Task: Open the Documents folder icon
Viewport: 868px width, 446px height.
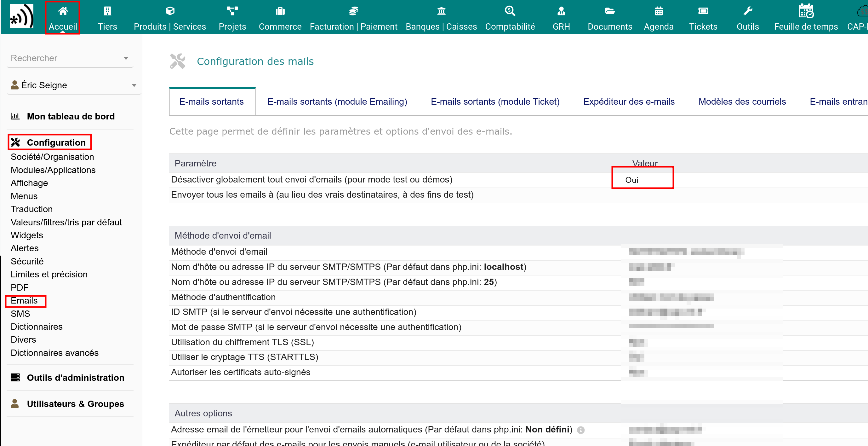Action: coord(610,11)
